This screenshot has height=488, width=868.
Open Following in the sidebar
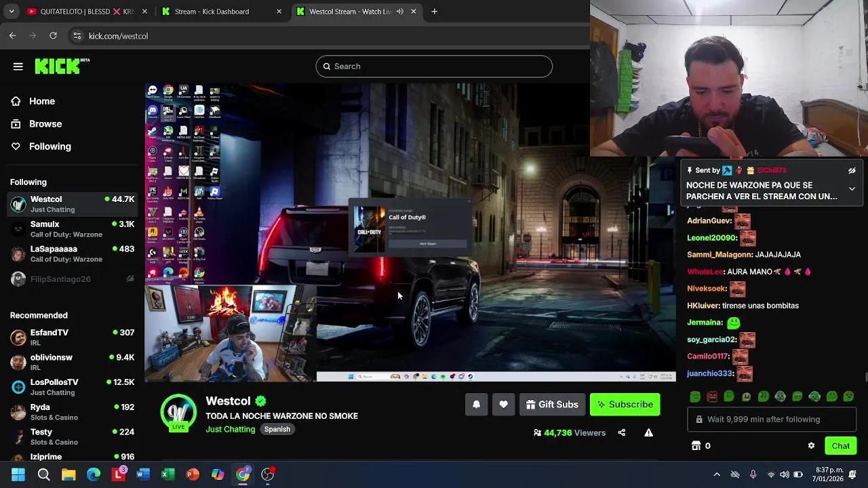(x=50, y=146)
